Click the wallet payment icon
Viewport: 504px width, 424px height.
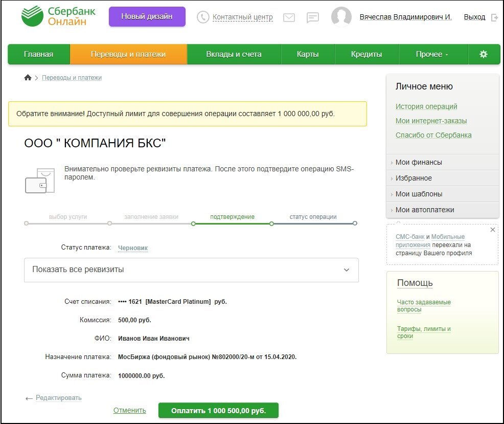coord(40,181)
